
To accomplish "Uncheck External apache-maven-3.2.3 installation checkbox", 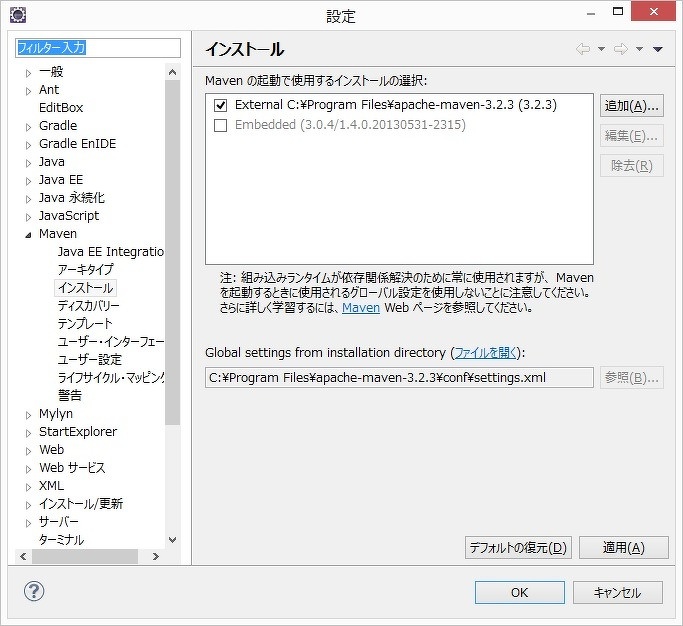I will [220, 105].
